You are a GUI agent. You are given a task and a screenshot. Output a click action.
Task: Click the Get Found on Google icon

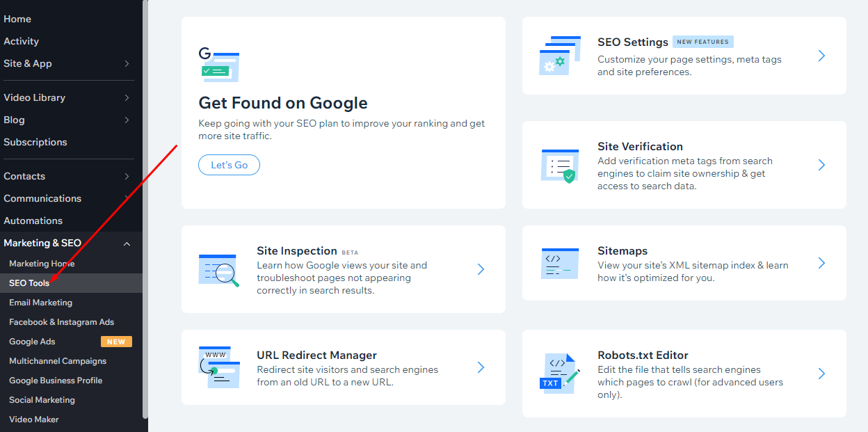218,65
